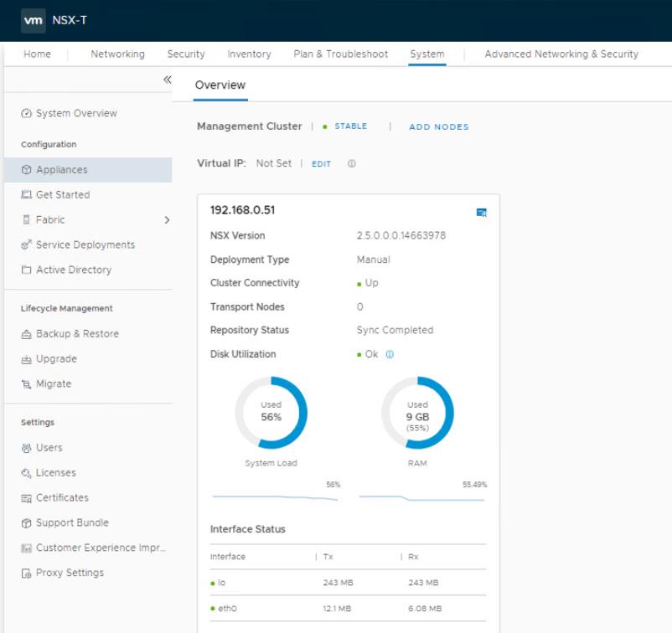Click the Proxy Settings icon
The height and width of the screenshot is (633, 672).
click(26, 573)
